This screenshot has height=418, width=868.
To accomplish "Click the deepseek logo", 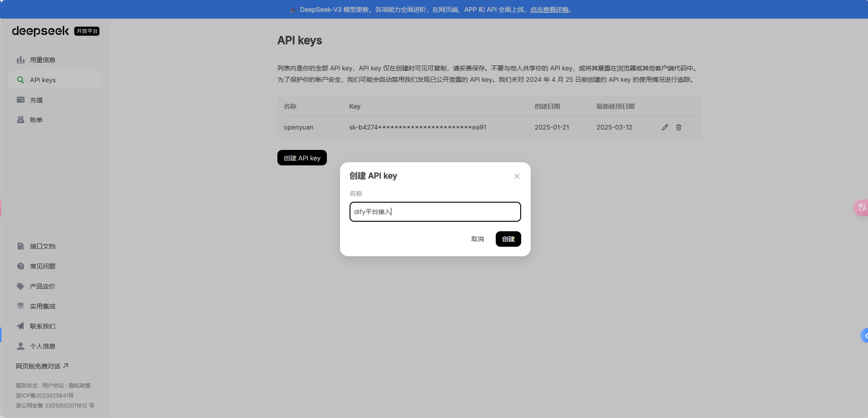I will [40, 31].
